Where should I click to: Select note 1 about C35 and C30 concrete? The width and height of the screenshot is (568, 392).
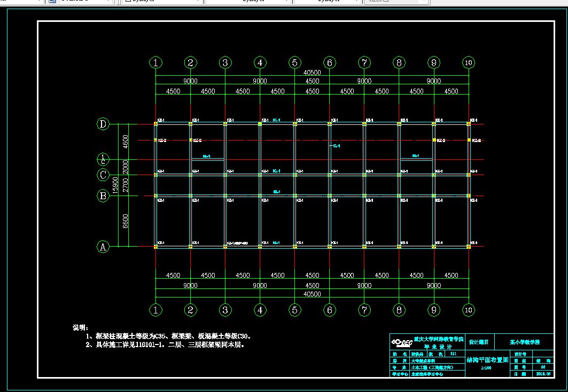pyautogui.click(x=168, y=336)
